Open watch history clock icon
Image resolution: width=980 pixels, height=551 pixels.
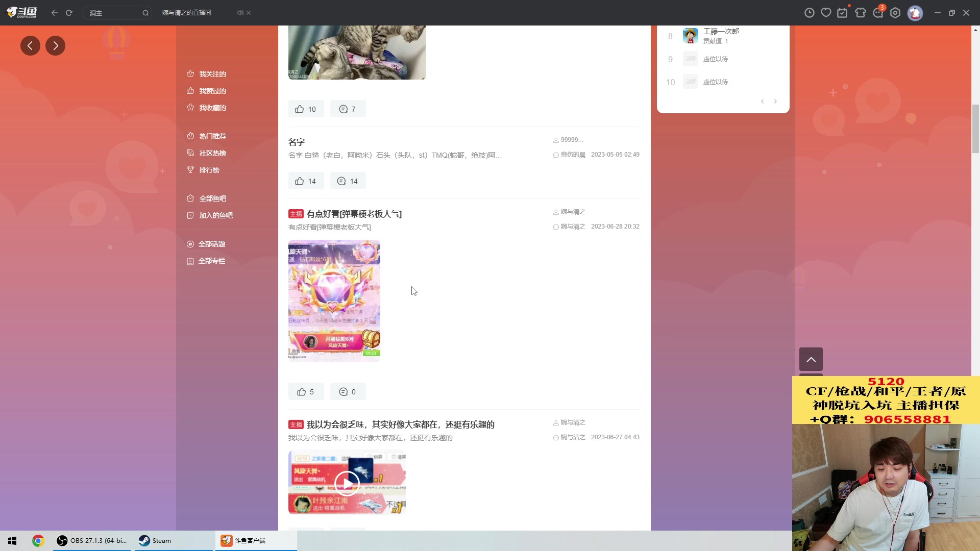[810, 13]
